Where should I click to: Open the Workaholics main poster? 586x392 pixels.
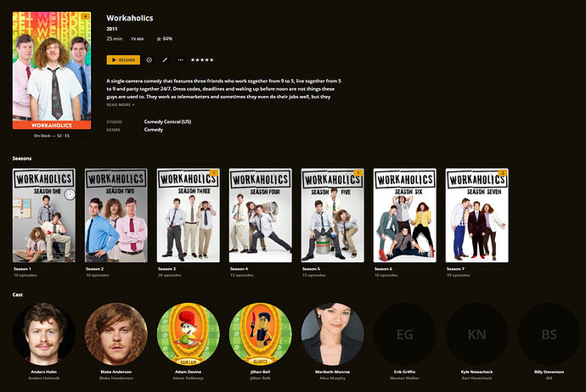click(x=52, y=70)
